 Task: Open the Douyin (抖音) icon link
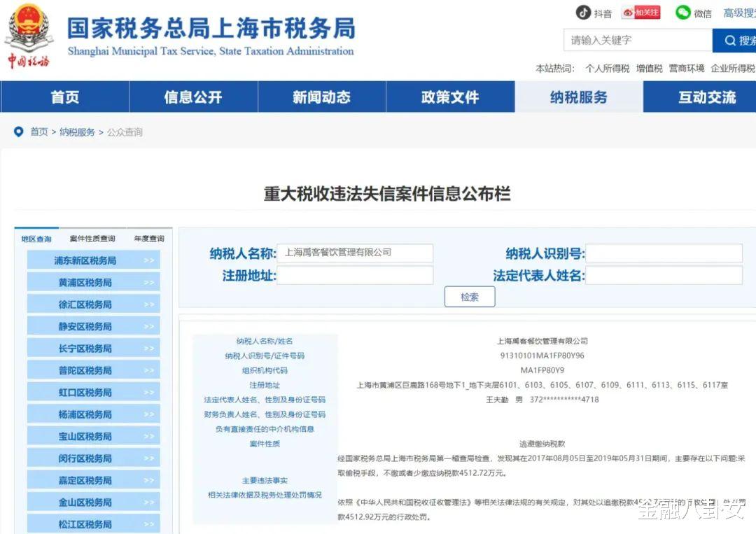583,12
